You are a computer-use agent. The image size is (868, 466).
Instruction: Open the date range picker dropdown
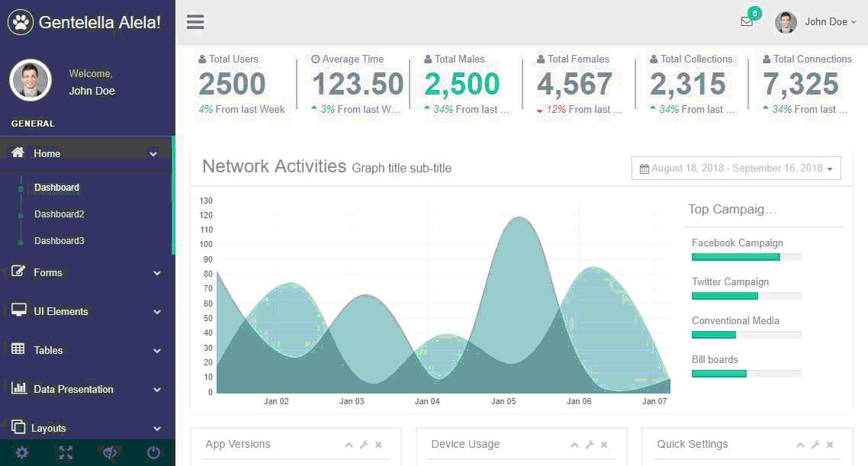point(736,169)
